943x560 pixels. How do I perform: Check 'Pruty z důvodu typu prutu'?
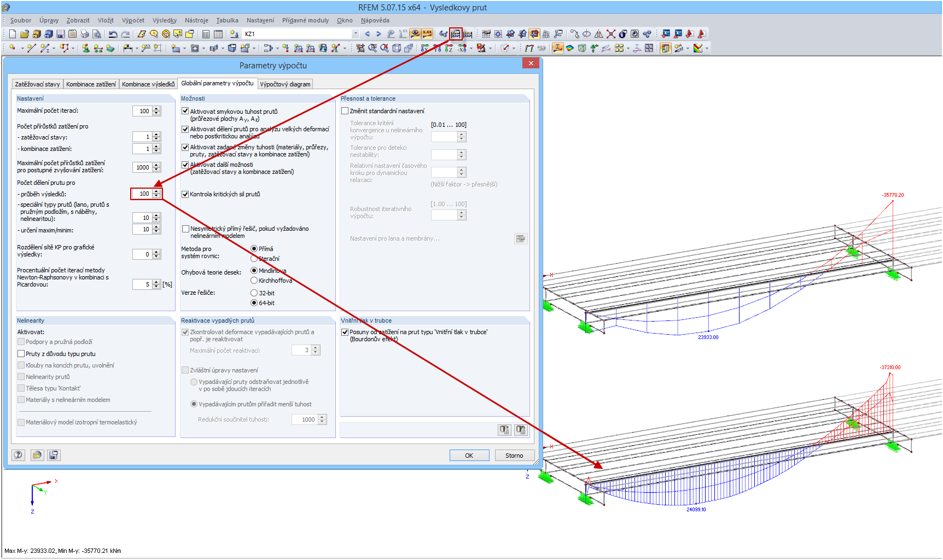[21, 354]
